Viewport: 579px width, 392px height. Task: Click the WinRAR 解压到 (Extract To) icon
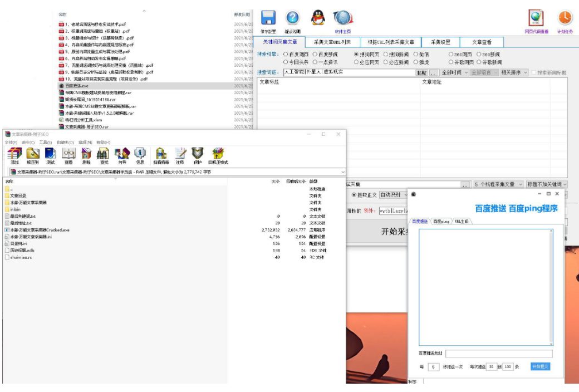tap(33, 154)
